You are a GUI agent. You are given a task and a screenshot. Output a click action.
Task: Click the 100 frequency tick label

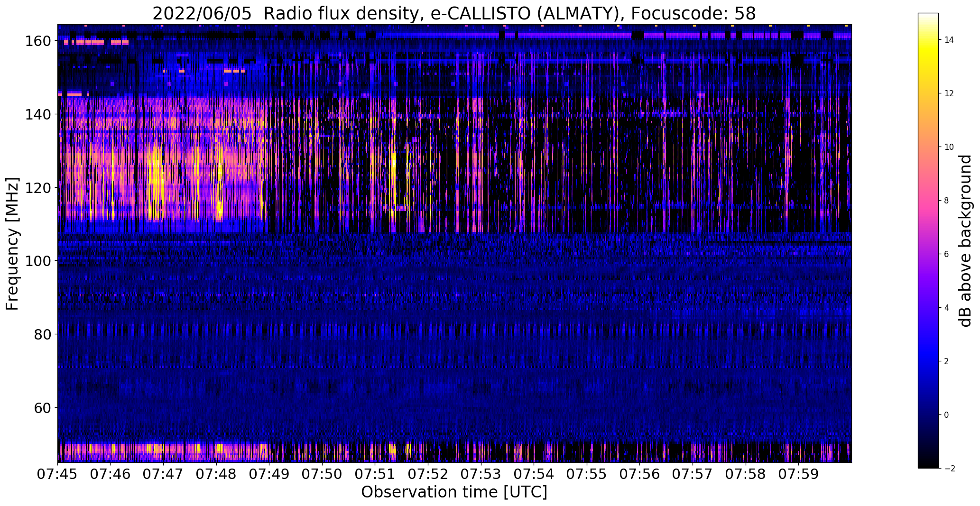coord(37,261)
